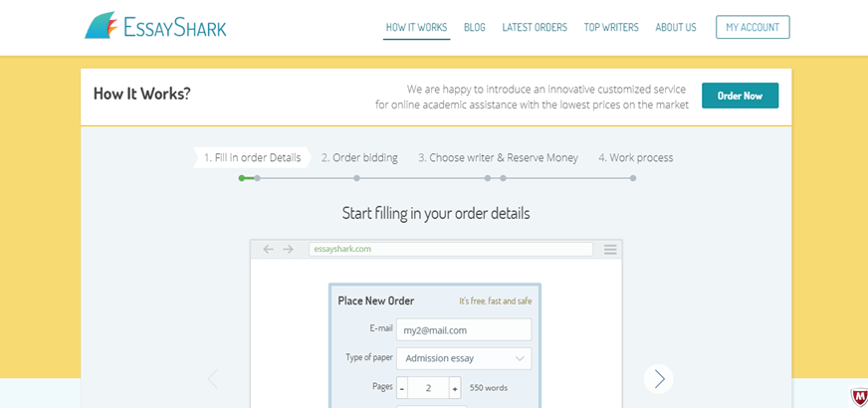Open mock browser hamburger menu
The height and width of the screenshot is (408, 868).
[610, 250]
